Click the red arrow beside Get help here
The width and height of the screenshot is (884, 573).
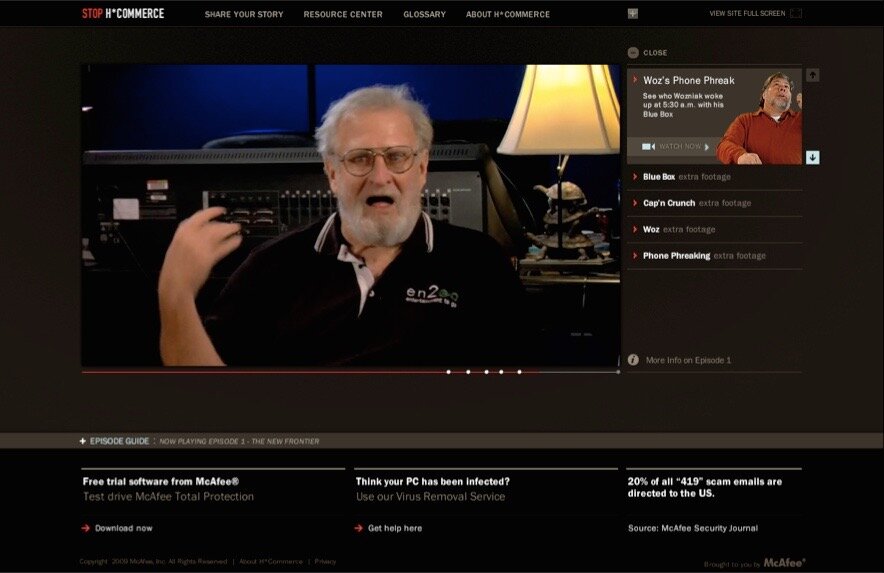tap(359, 528)
